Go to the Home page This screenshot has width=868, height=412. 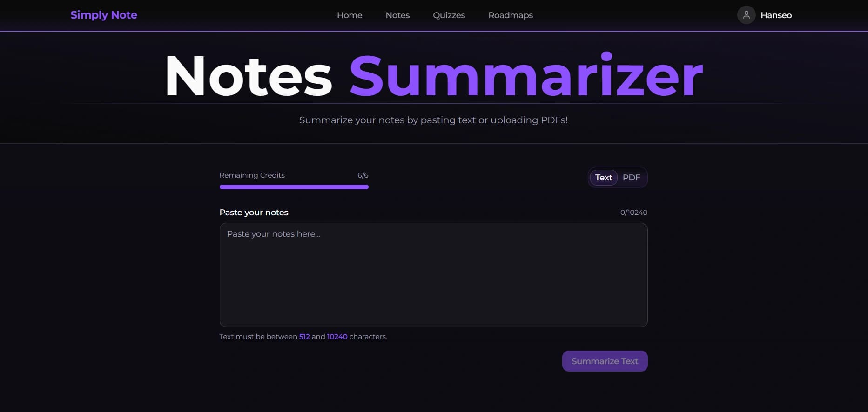point(350,15)
